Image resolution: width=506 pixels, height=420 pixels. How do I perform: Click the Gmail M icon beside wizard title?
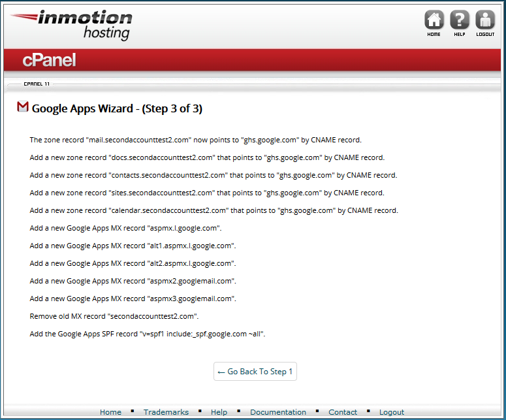(23, 107)
